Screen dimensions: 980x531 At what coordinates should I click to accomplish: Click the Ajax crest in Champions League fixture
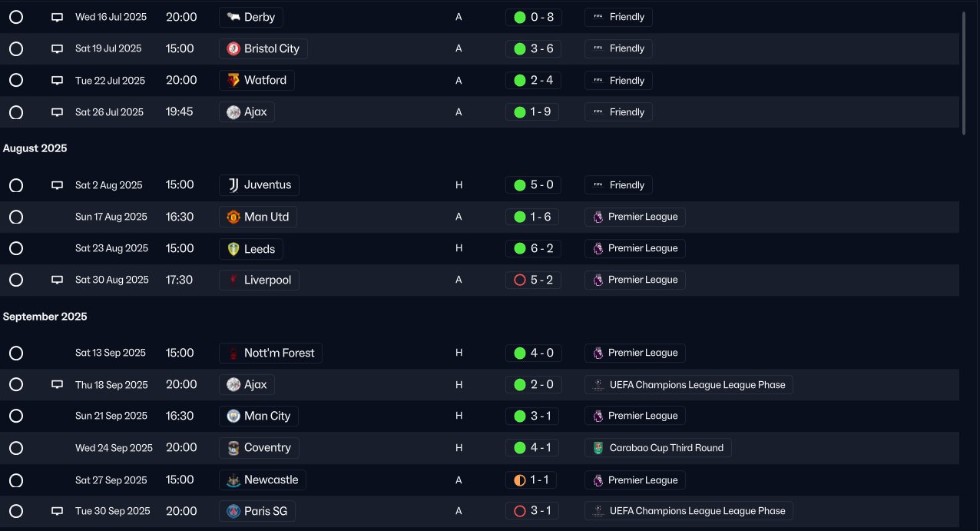pyautogui.click(x=233, y=384)
